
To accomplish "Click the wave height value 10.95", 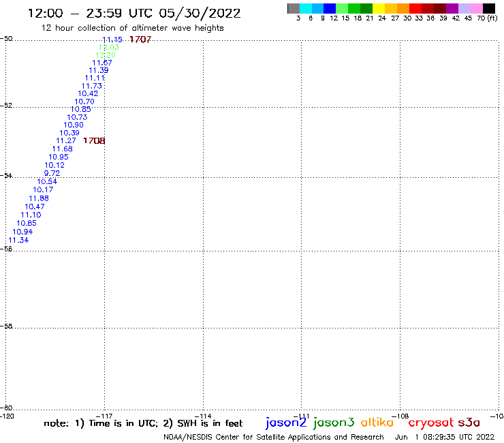I will pyautogui.click(x=59, y=157).
